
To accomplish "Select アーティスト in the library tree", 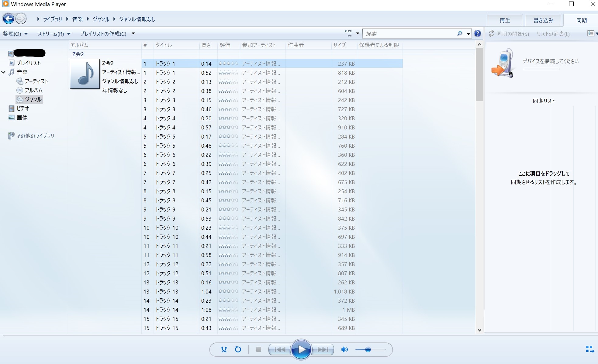I will [36, 81].
